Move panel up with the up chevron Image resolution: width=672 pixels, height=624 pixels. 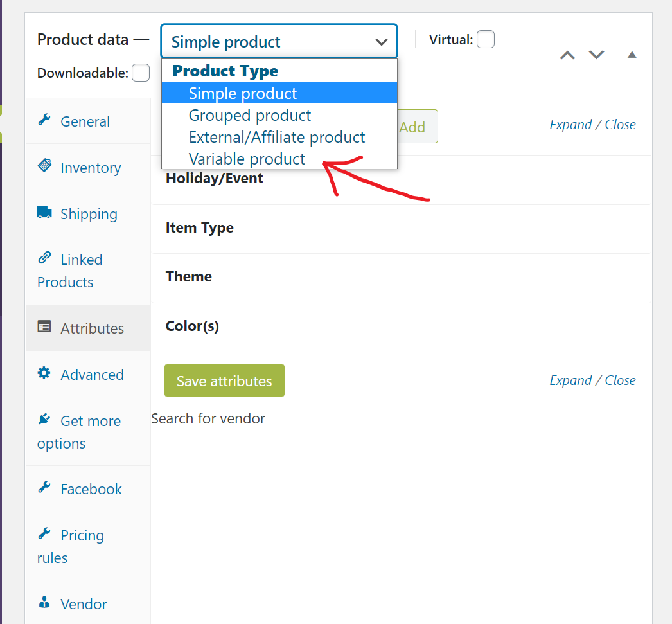(x=567, y=55)
